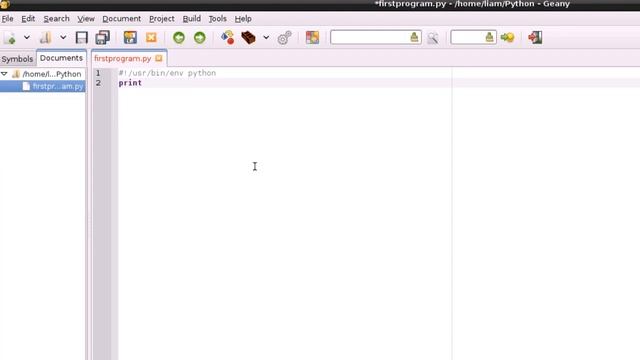The height and width of the screenshot is (360, 640).
Task: Open the build options dropdown arrow
Action: tap(266, 38)
